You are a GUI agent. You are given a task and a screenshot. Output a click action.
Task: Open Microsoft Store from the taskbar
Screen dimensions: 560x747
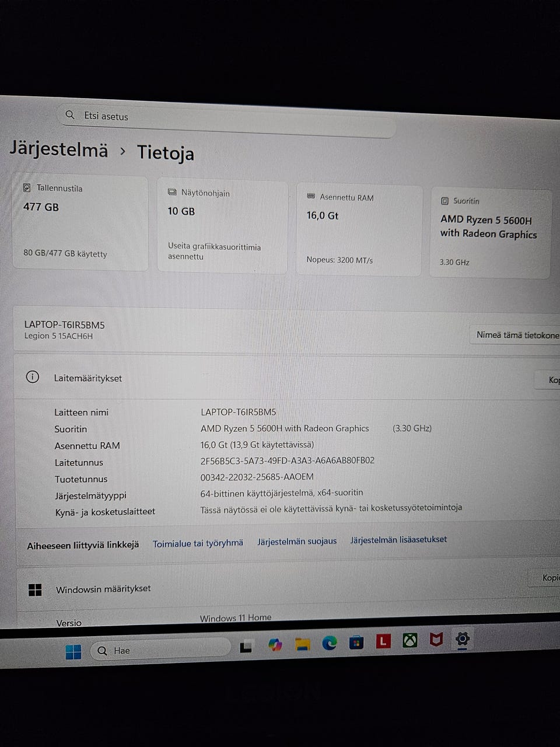(356, 643)
